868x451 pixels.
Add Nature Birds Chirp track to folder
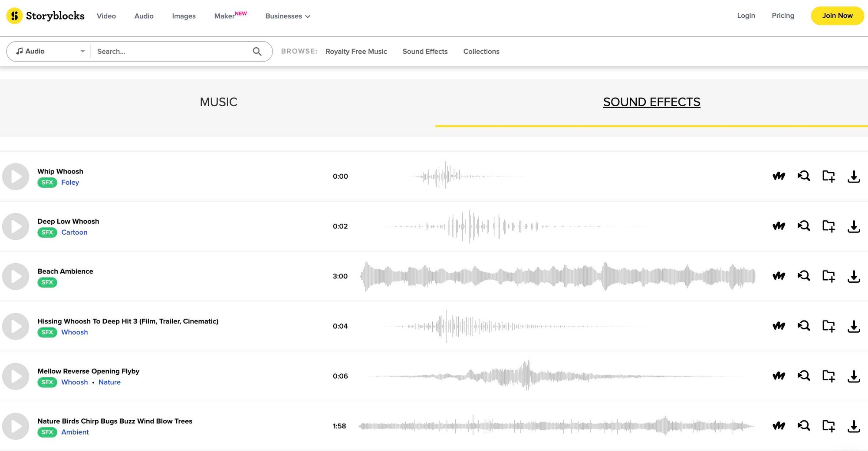click(829, 425)
